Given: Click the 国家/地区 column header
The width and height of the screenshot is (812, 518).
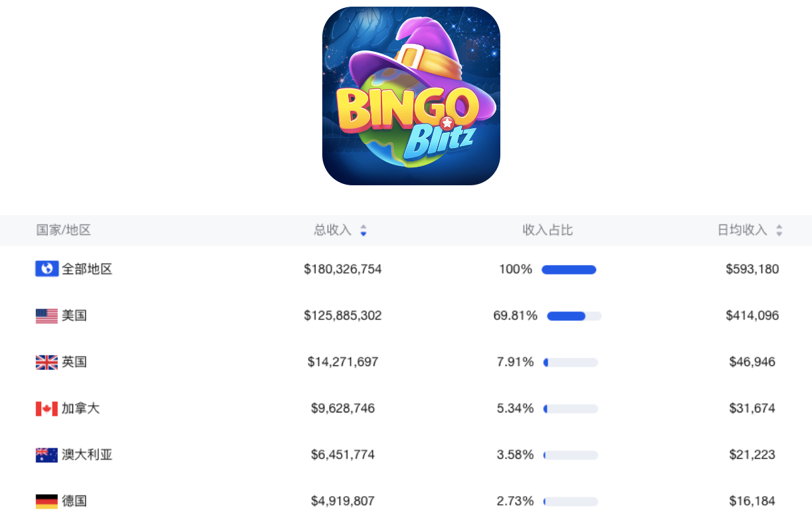Looking at the screenshot, I should tap(64, 230).
